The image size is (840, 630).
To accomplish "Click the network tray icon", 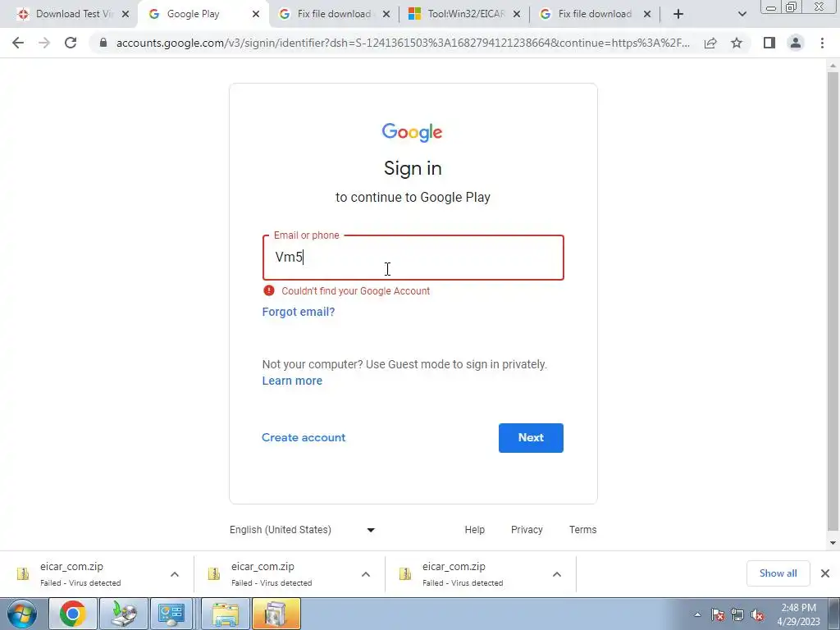I will tap(737, 615).
